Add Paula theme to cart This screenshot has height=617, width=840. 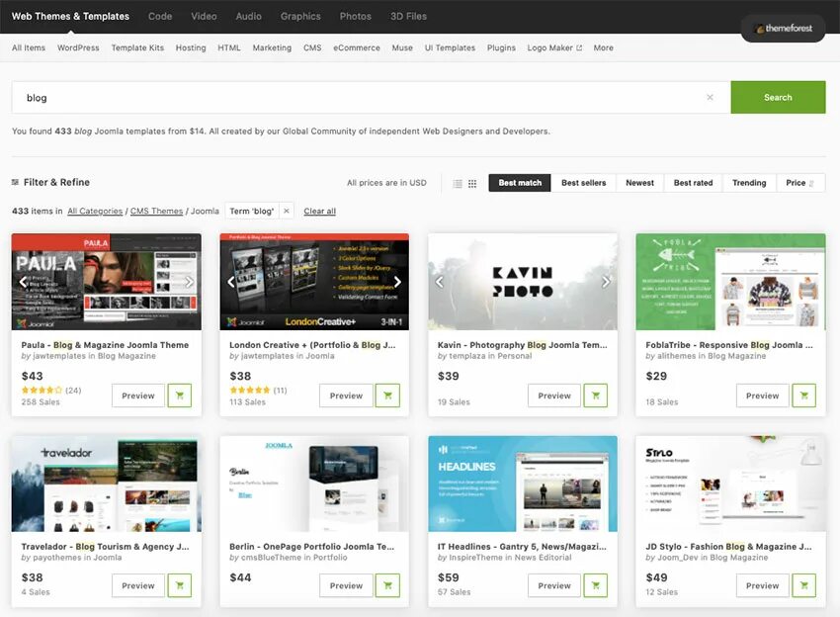click(x=180, y=396)
